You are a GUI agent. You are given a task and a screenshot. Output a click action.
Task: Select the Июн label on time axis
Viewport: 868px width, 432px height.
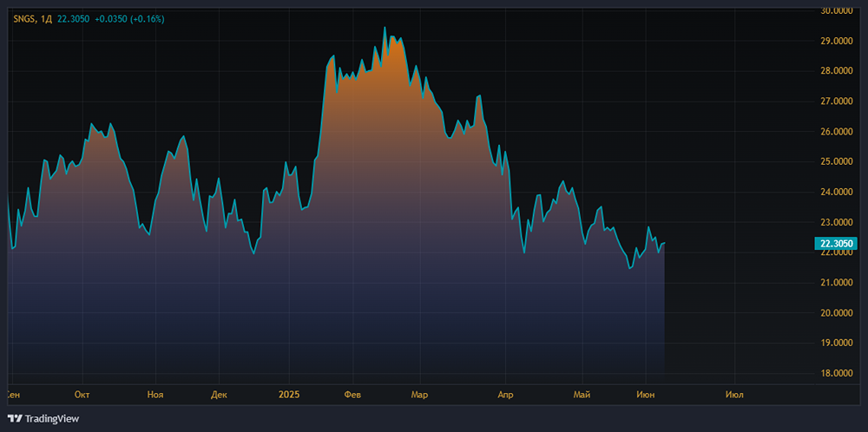(645, 394)
